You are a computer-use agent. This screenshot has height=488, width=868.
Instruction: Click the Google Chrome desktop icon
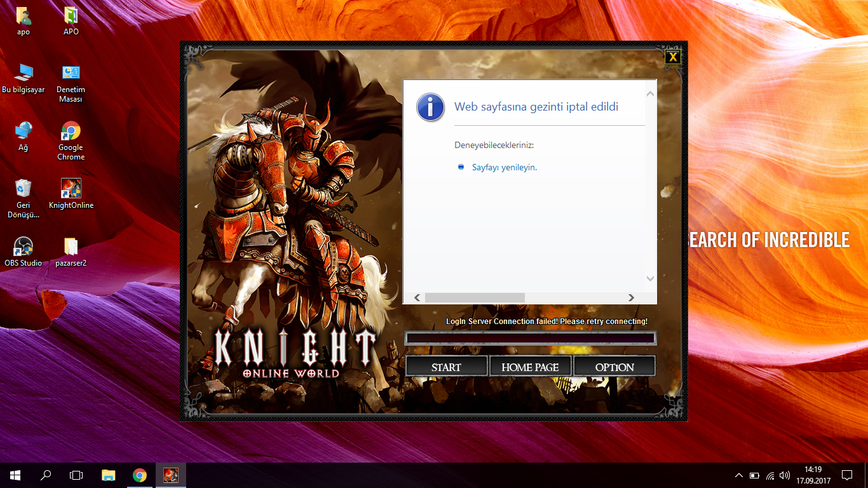(x=71, y=140)
